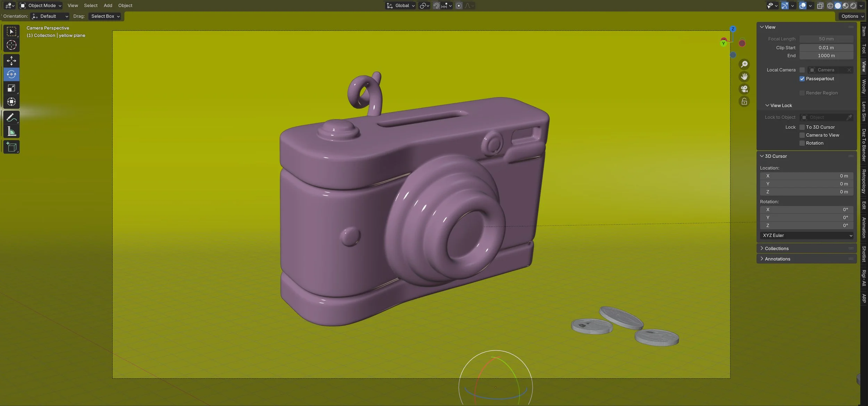Select the Move tool
Screen dimensions: 868x406
[x=11, y=61]
